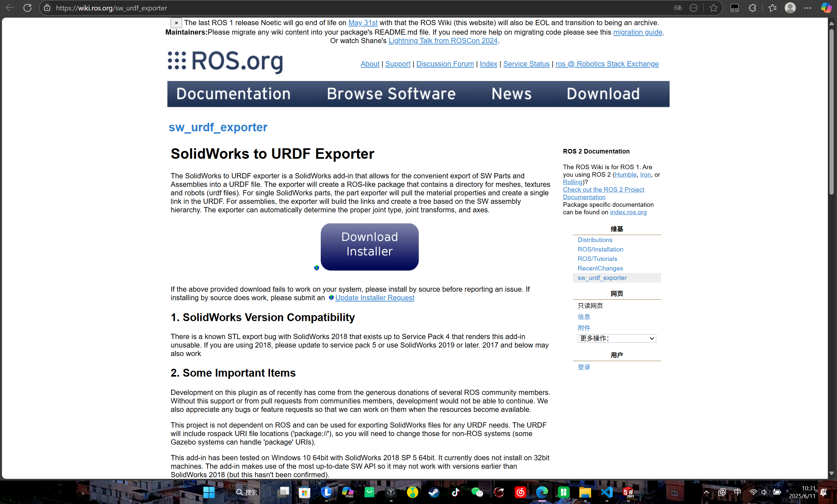
Task: Click the translate page icon in address bar
Action: 677,8
